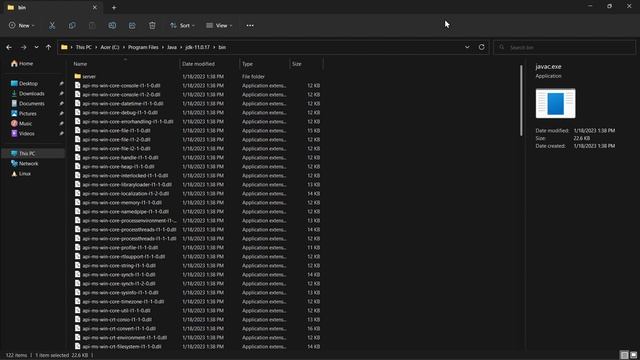The width and height of the screenshot is (640, 360).
Task: Click This PC breadcrumb in address bar
Action: (84, 47)
